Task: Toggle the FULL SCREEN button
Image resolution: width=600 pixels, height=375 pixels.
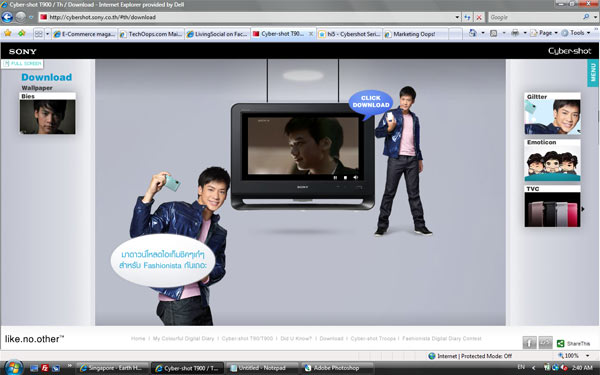Action: pyautogui.click(x=23, y=64)
